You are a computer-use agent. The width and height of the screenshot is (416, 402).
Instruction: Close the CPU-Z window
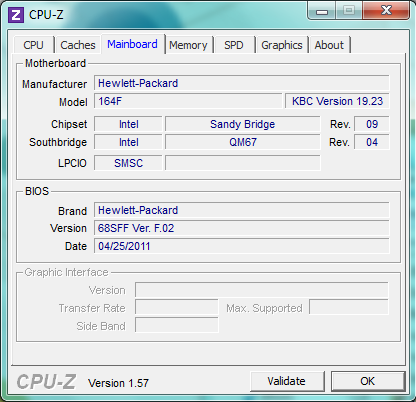tap(386, 10)
